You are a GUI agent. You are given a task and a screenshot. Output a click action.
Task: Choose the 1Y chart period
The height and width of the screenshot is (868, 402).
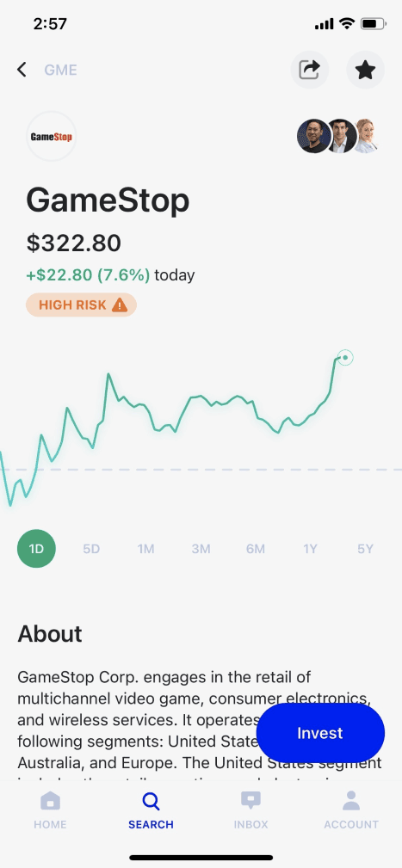(x=310, y=549)
